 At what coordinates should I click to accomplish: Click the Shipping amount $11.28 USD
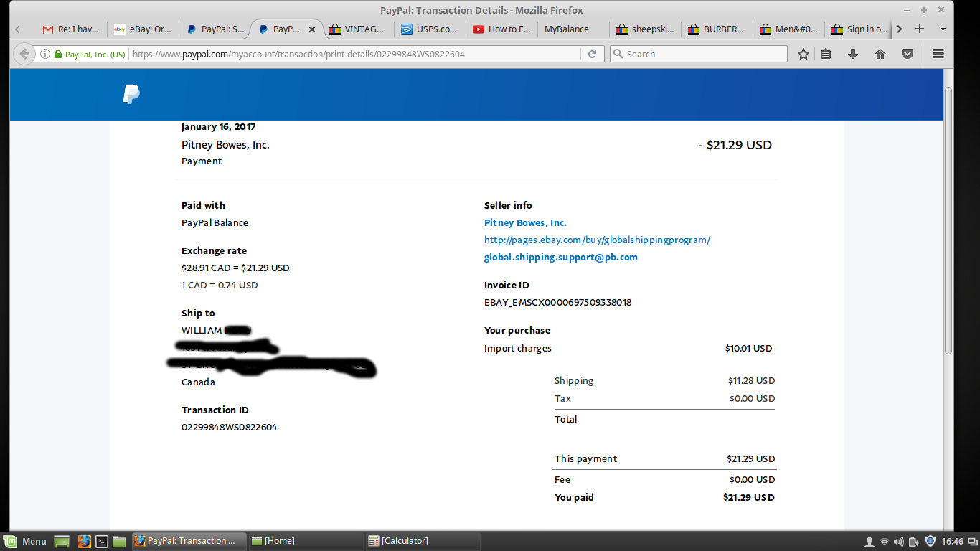pyautogui.click(x=751, y=380)
